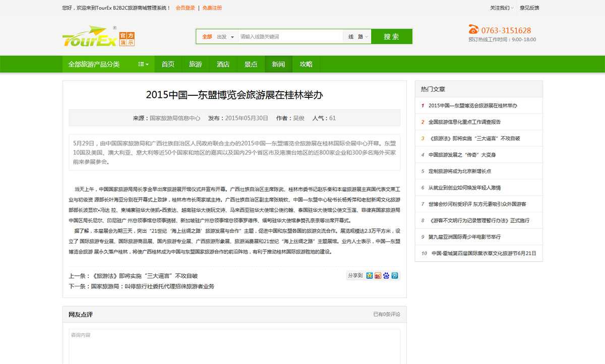The width and height of the screenshot is (605, 364).
Task: Open the 新闻 nav tab
Action: tap(278, 65)
